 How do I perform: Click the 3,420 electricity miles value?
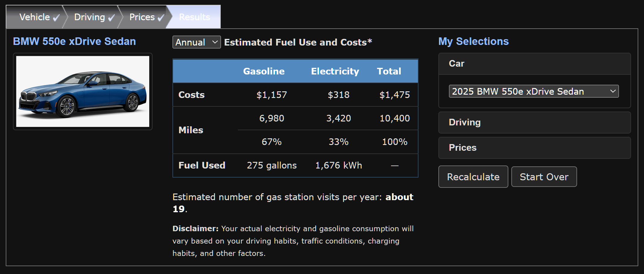(339, 118)
